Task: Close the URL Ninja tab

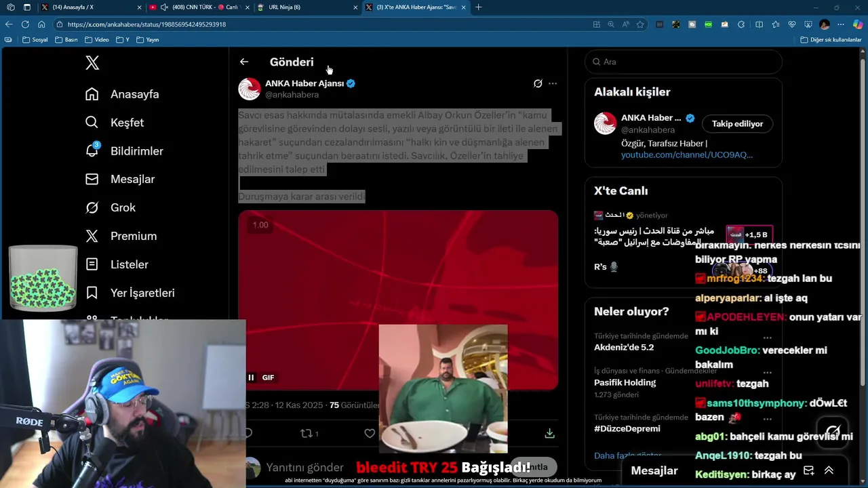Action: pos(355,7)
